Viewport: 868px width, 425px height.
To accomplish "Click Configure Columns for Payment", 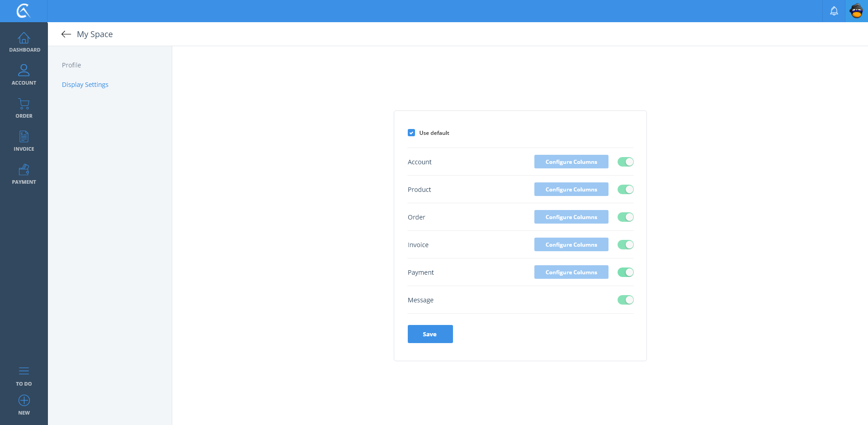I will tap(571, 272).
